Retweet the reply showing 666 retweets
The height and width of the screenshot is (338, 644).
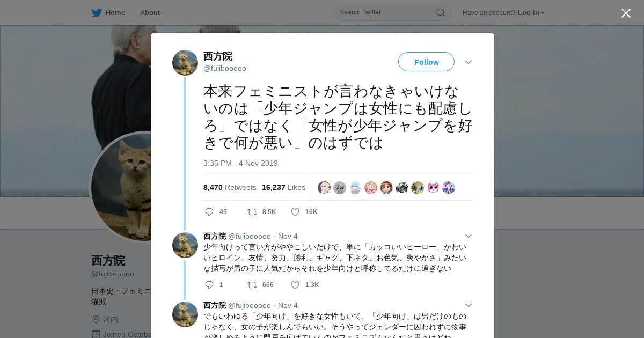pos(252,285)
